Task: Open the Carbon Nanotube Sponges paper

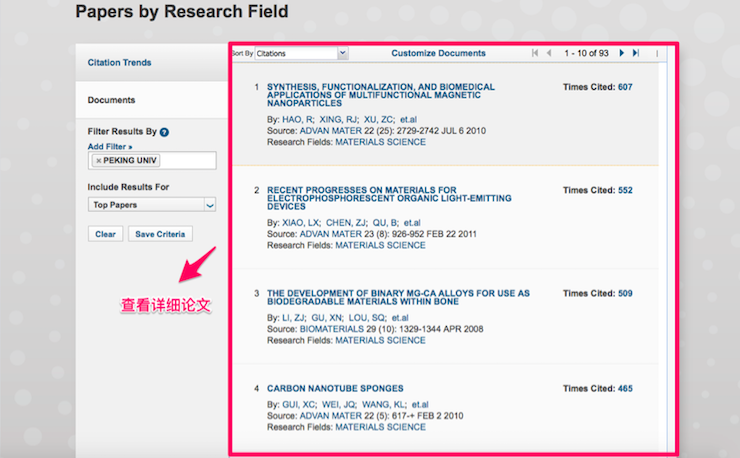Action: click(335, 388)
